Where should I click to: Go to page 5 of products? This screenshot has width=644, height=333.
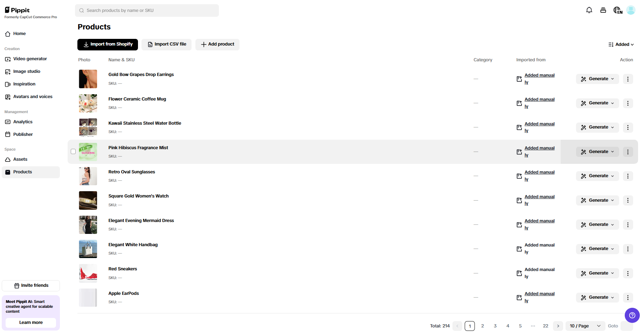click(520, 326)
